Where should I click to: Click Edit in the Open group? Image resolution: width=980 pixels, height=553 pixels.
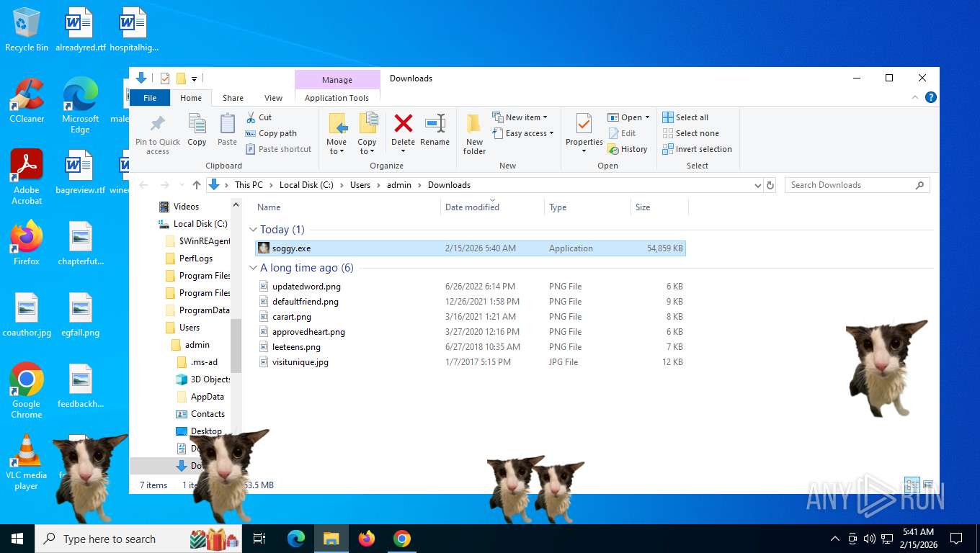[x=622, y=133]
